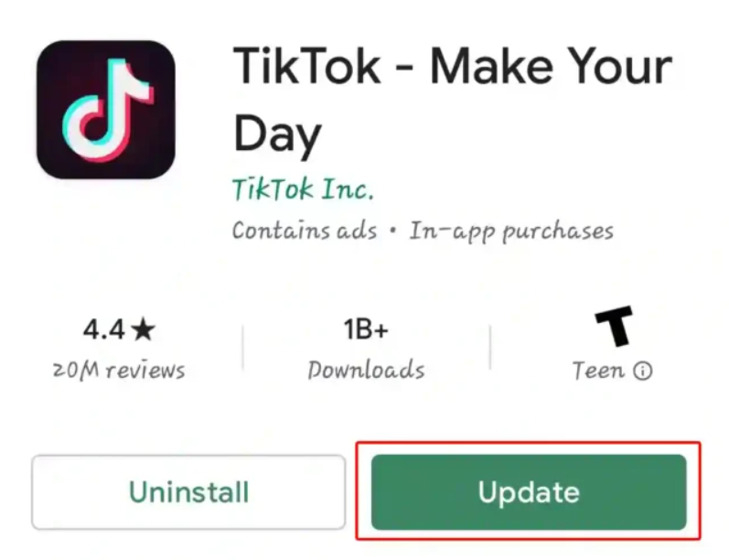Click the 1B+ download count

(x=366, y=329)
